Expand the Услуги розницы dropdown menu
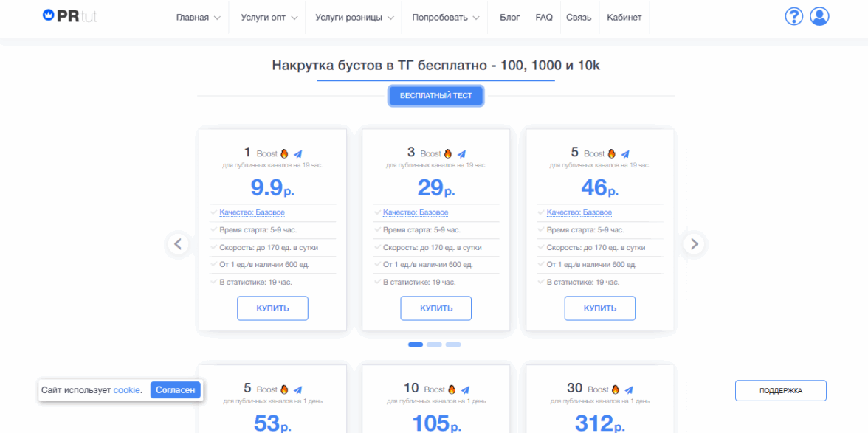This screenshot has height=433, width=868. click(x=354, y=18)
